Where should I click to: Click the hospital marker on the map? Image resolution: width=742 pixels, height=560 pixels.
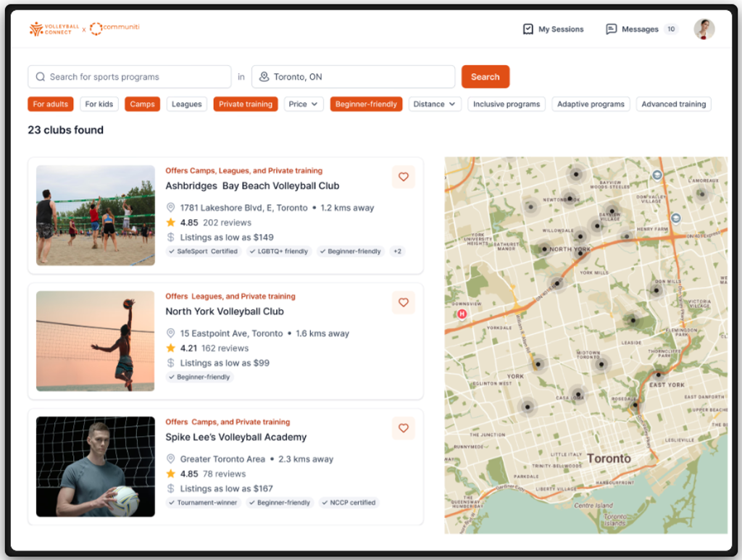click(x=462, y=314)
